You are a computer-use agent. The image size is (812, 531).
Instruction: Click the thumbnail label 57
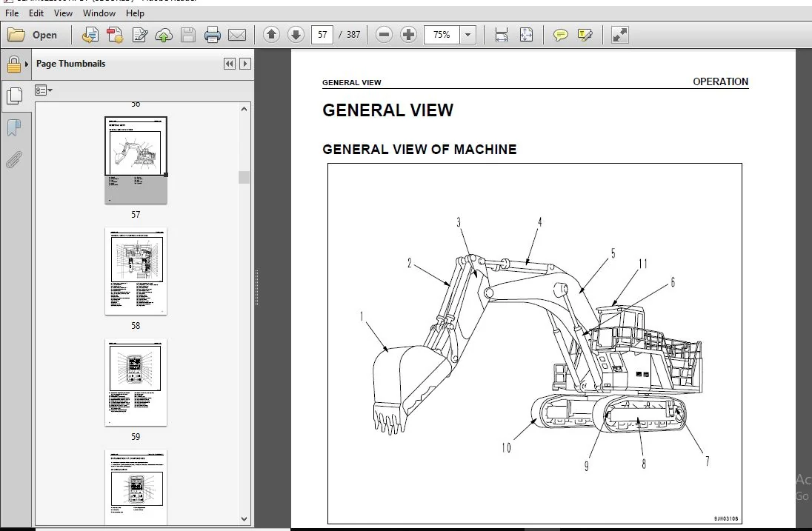click(136, 214)
